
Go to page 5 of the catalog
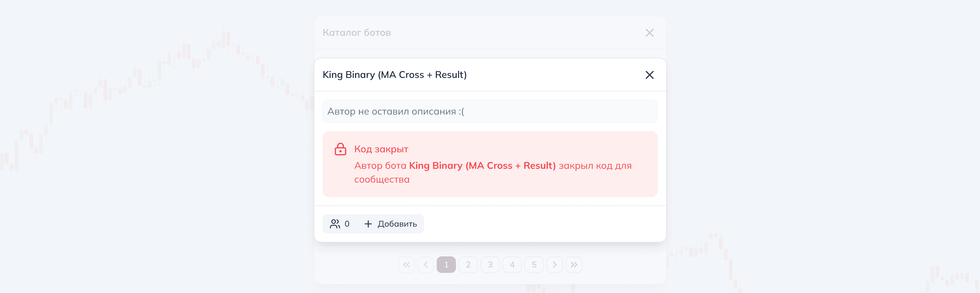[x=534, y=264]
